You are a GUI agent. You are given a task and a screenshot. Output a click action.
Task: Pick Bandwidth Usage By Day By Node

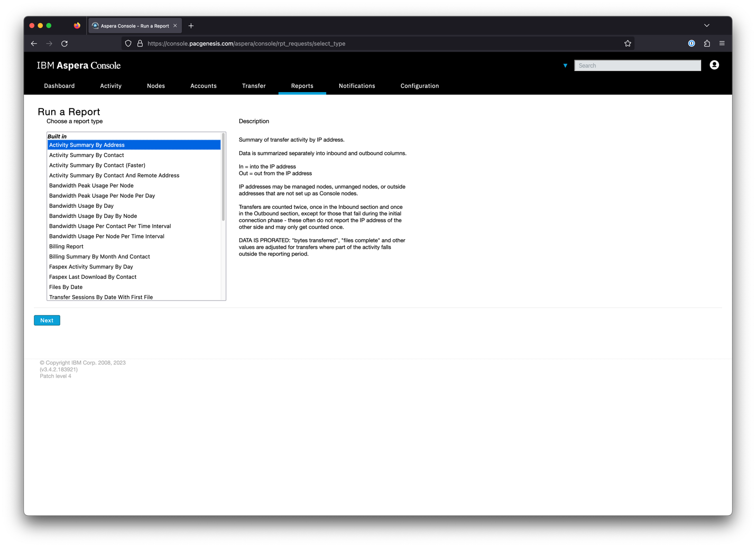coord(134,216)
